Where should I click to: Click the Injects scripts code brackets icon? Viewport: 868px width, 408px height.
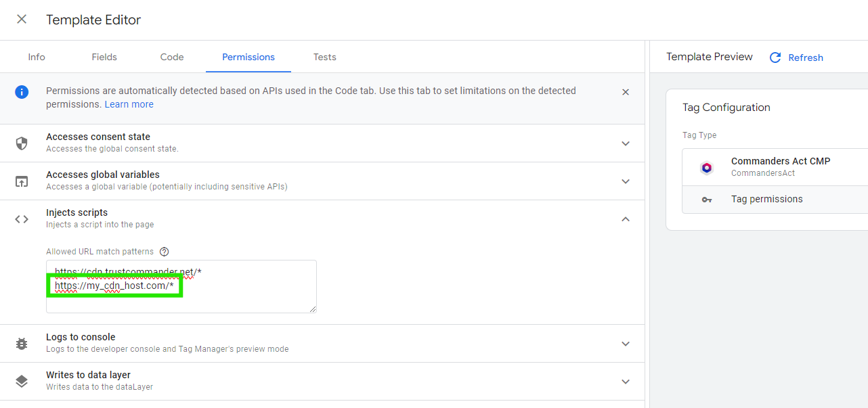(x=22, y=219)
